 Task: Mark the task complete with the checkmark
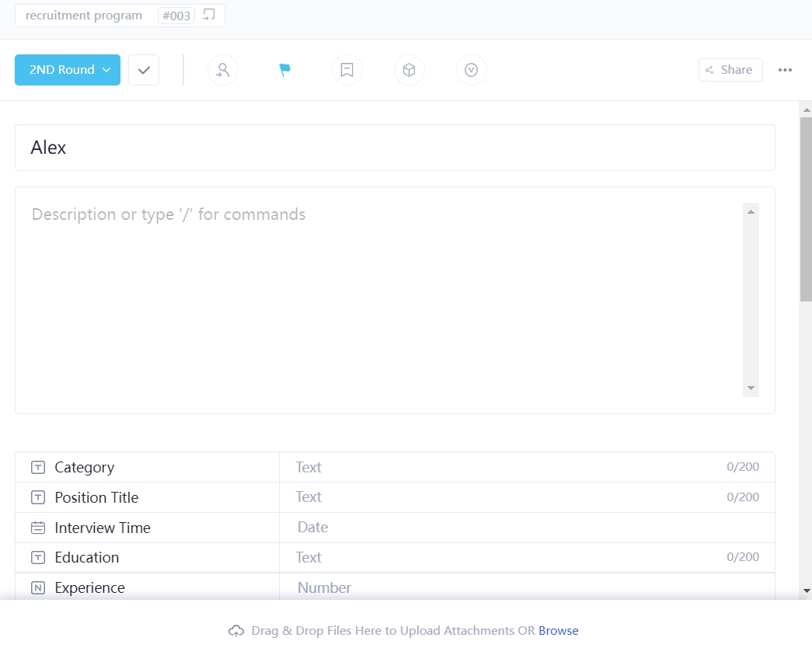pyautogui.click(x=143, y=70)
